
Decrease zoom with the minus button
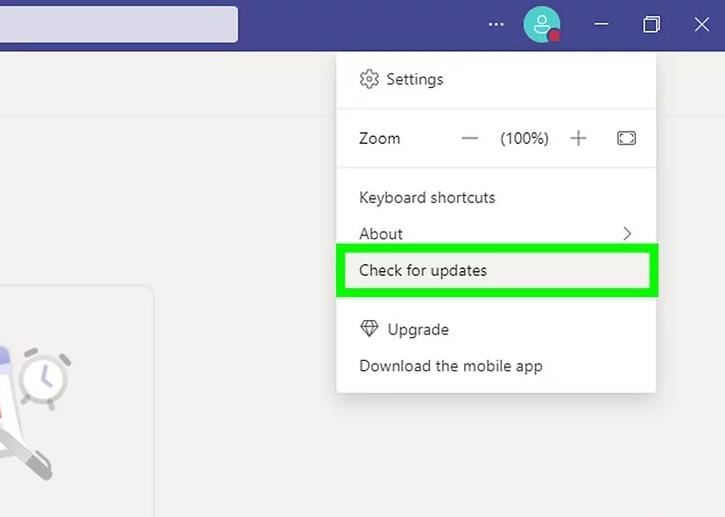coord(470,139)
